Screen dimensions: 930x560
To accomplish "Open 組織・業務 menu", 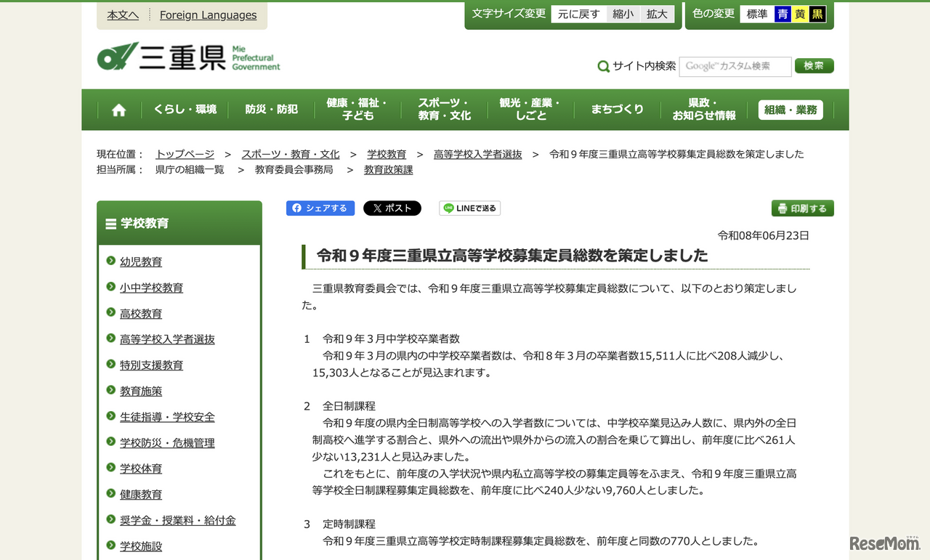I will [x=790, y=110].
